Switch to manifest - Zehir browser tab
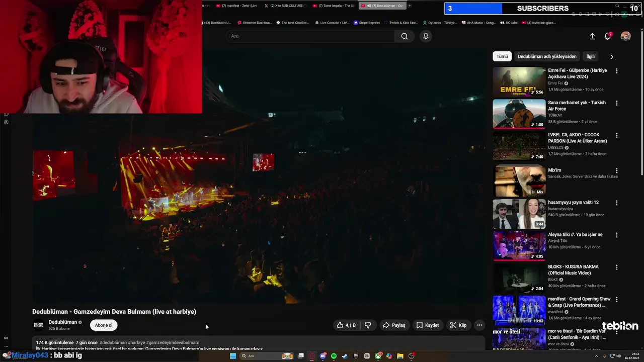This screenshot has width=644, height=362. tap(236, 6)
